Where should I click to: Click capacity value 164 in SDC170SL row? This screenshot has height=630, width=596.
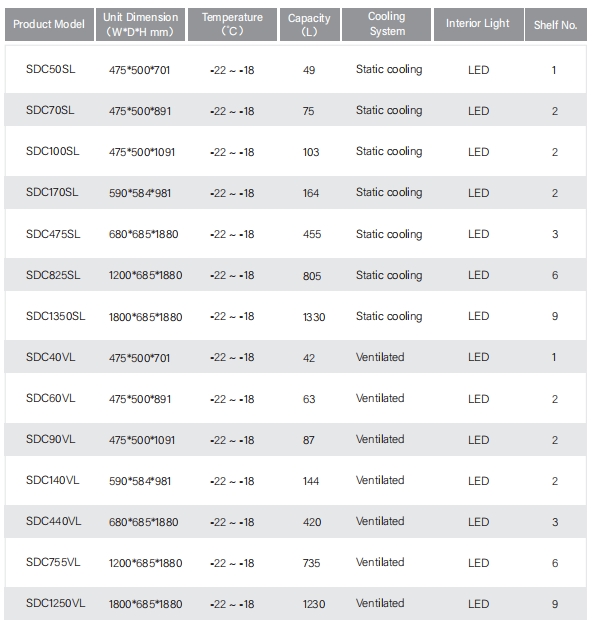click(311, 193)
